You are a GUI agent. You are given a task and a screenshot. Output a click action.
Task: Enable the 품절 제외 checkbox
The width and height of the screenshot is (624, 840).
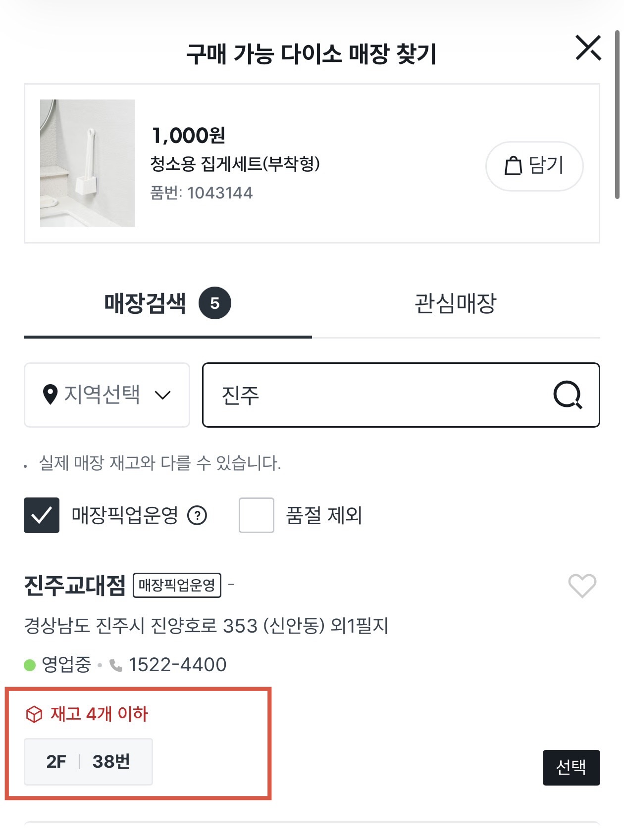click(x=256, y=515)
